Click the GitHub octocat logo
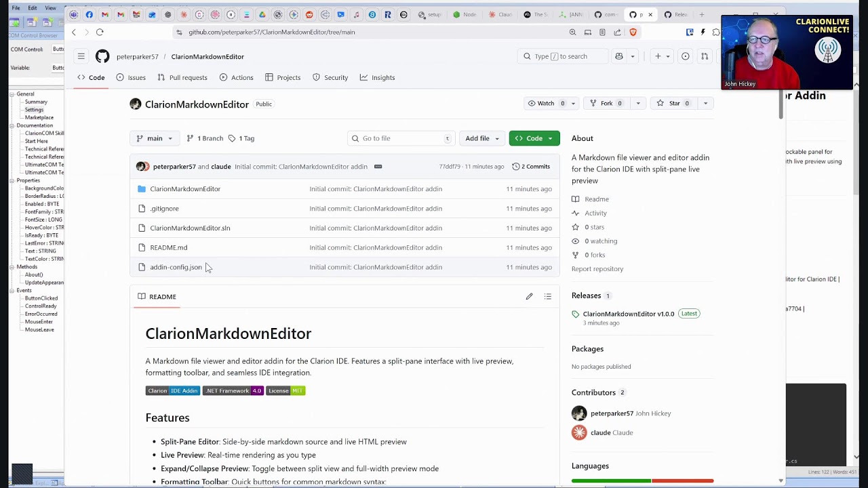Screen dimensions: 868x488 (102, 56)
